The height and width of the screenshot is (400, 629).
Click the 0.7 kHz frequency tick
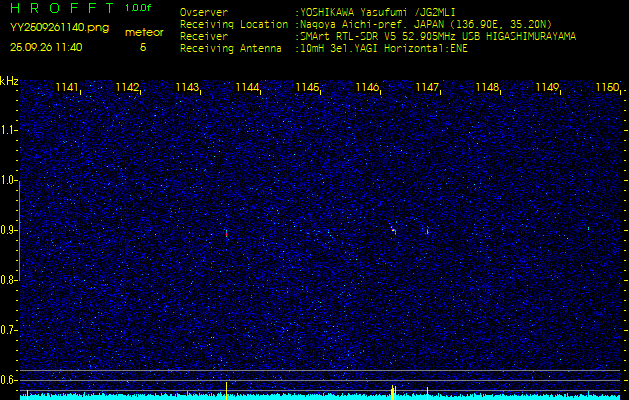9,329
